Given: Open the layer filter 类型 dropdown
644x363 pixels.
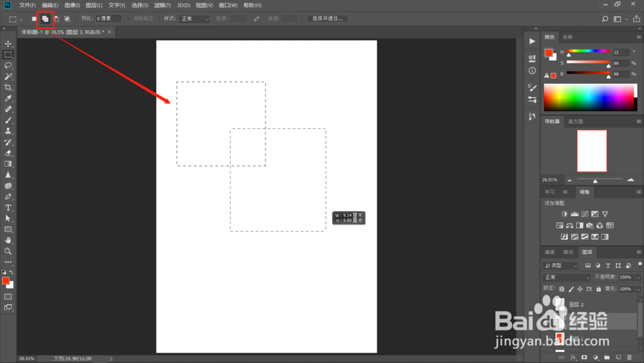Looking at the screenshot, I should coord(560,266).
